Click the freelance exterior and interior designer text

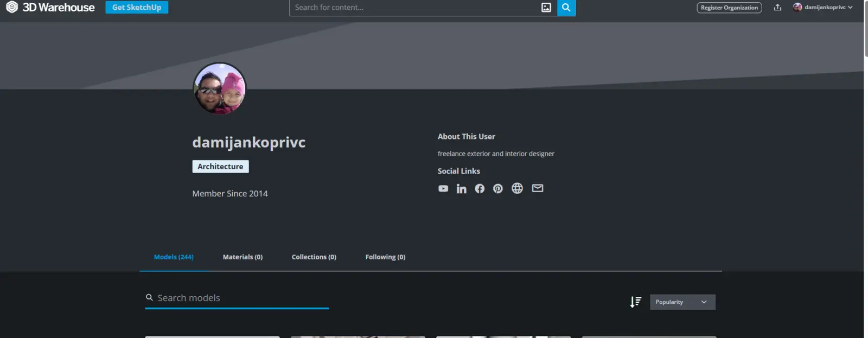point(496,154)
